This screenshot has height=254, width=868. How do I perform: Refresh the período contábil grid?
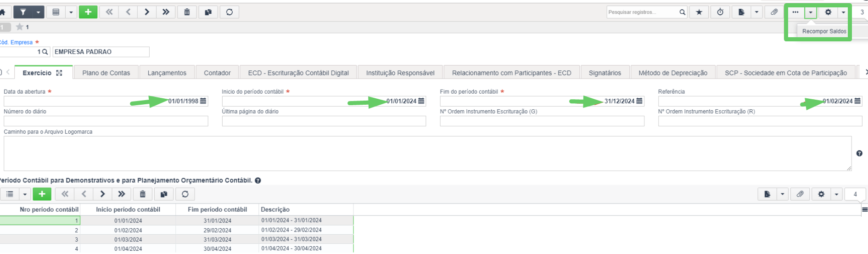point(185,194)
